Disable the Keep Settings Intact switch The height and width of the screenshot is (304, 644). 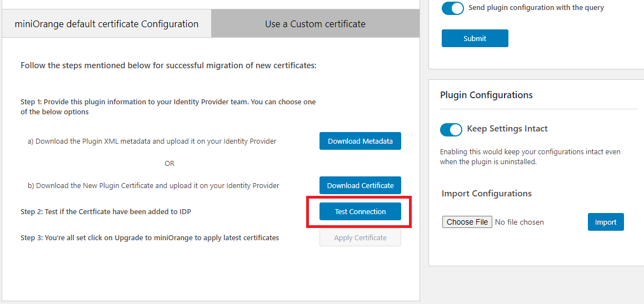coord(451,129)
